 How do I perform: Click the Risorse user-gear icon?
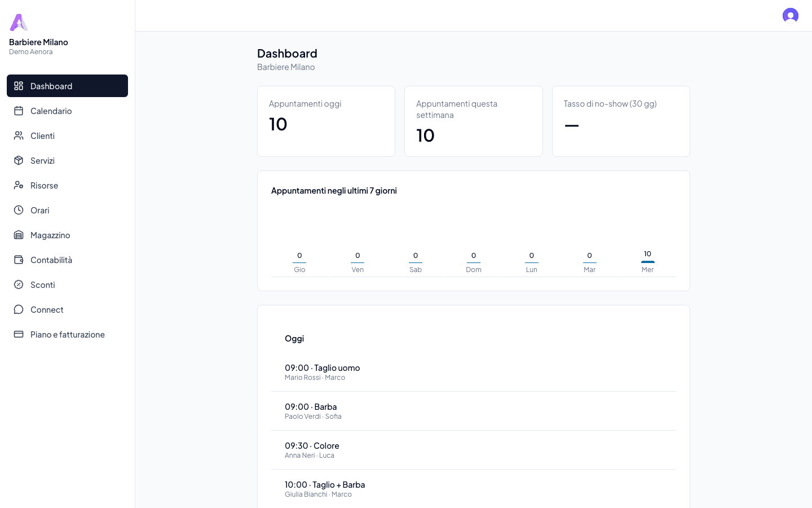point(19,185)
